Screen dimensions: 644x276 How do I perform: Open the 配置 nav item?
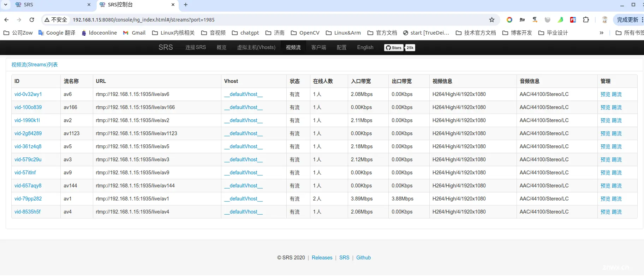pos(341,47)
